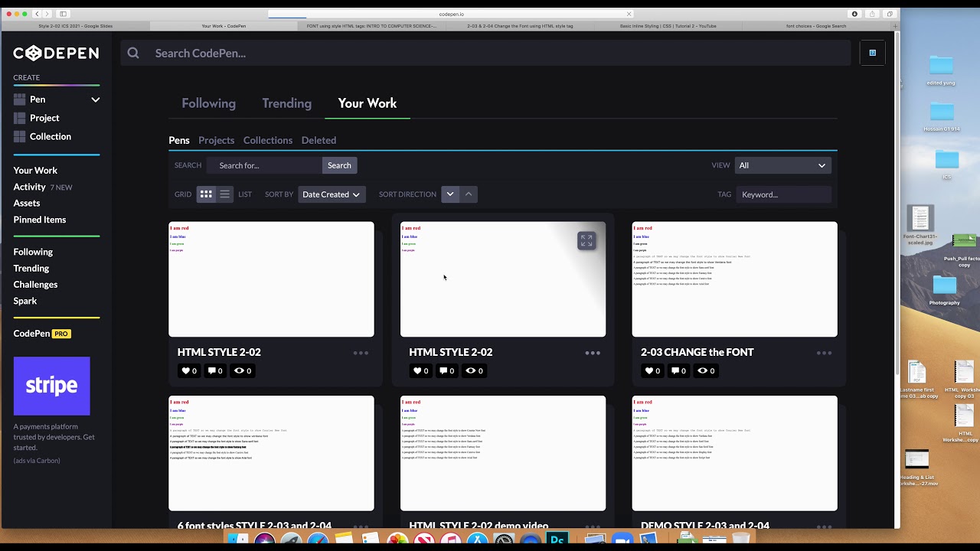The width and height of the screenshot is (980, 551).
Task: Open Activity in the sidebar
Action: [x=29, y=187]
